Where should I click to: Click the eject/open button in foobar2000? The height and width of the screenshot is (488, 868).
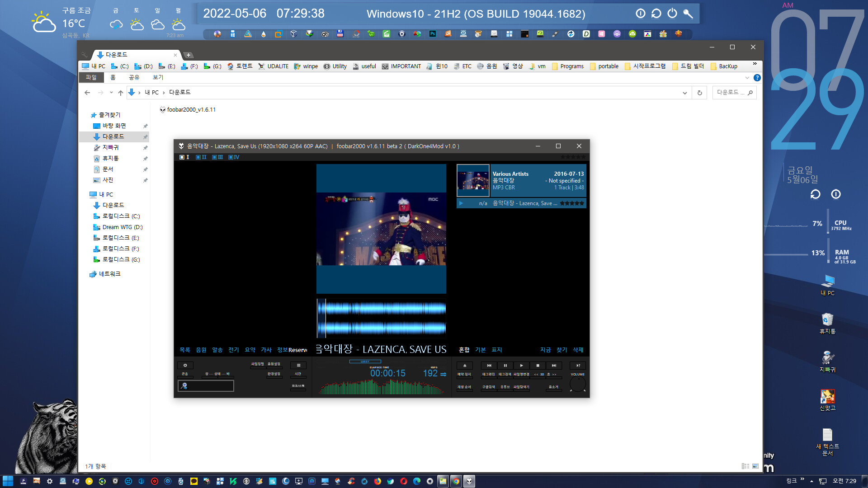click(x=464, y=366)
